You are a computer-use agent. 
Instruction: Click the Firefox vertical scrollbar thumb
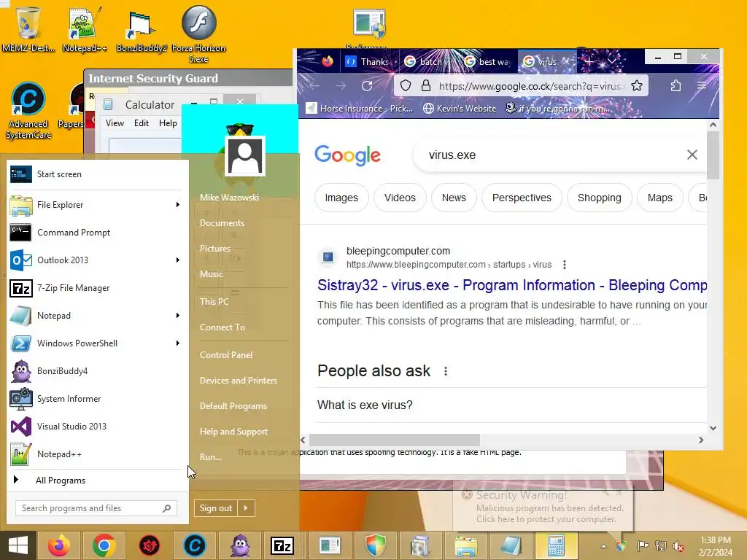click(713, 156)
